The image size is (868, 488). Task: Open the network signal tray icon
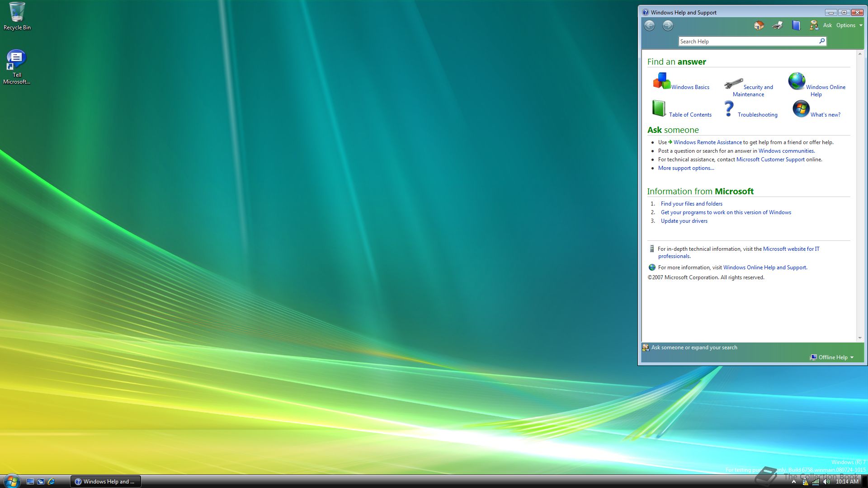coord(815,482)
